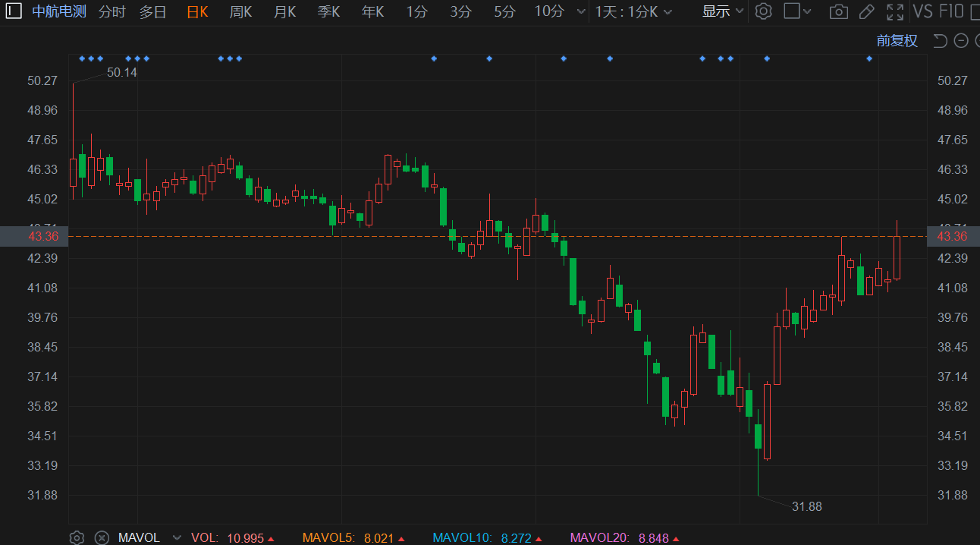The image size is (980, 545).
Task: Click the 31.88 low price marker
Action: click(806, 506)
